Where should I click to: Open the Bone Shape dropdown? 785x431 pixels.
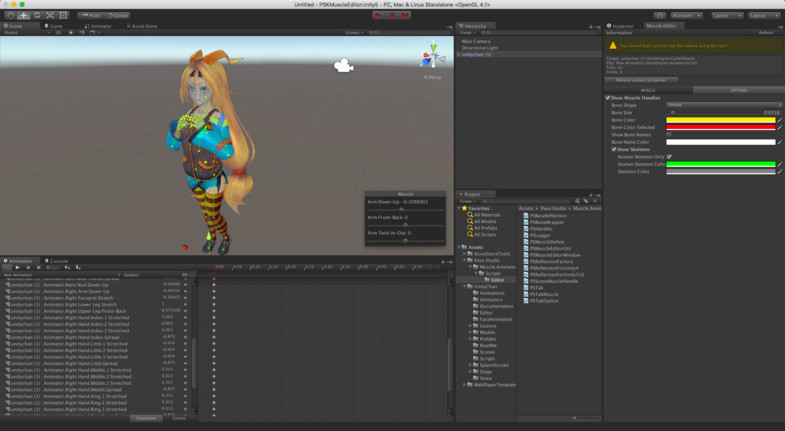point(724,105)
